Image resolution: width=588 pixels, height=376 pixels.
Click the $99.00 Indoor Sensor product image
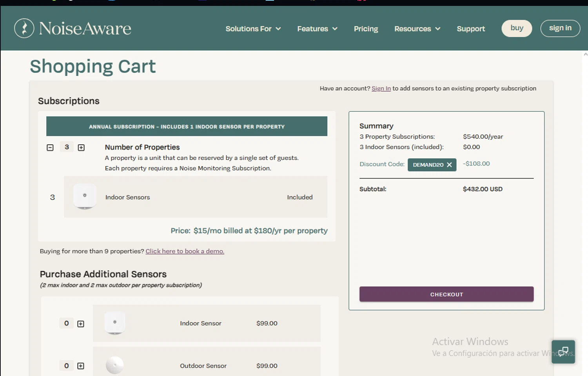click(115, 323)
